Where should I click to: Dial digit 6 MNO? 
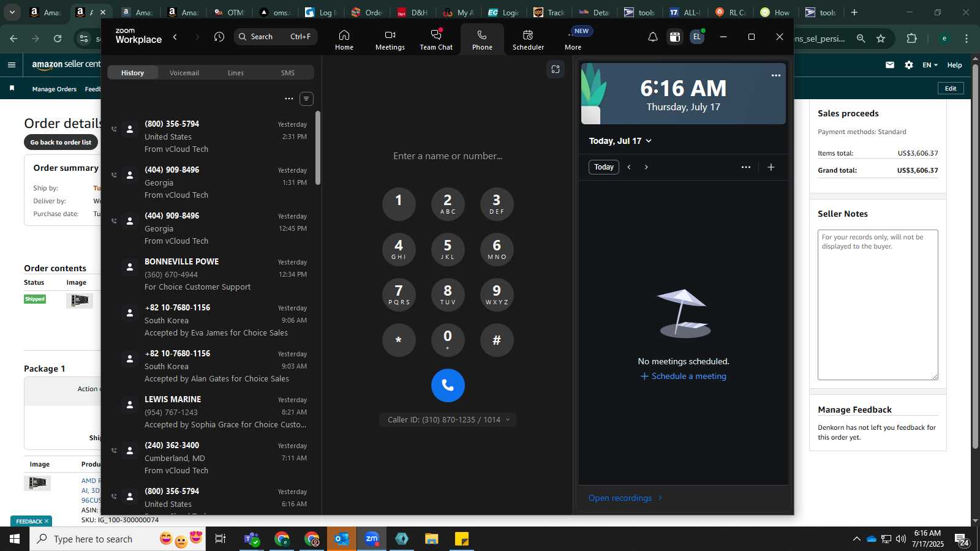click(497, 249)
